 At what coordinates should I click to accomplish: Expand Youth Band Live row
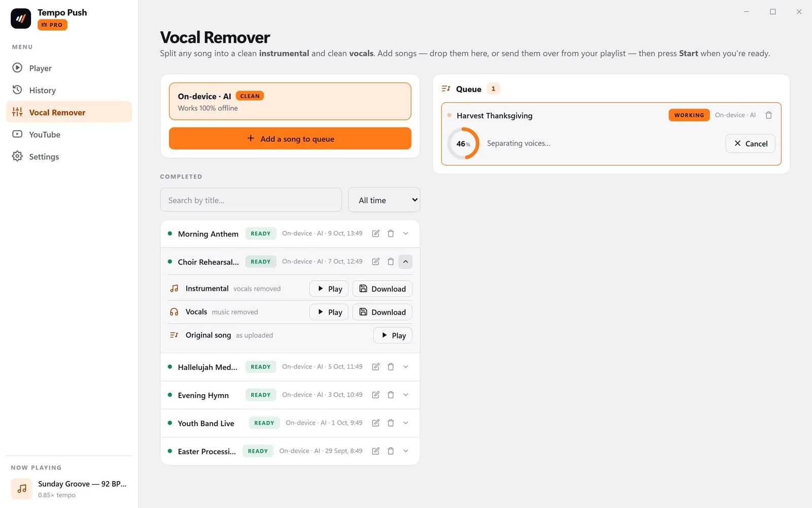pyautogui.click(x=405, y=423)
